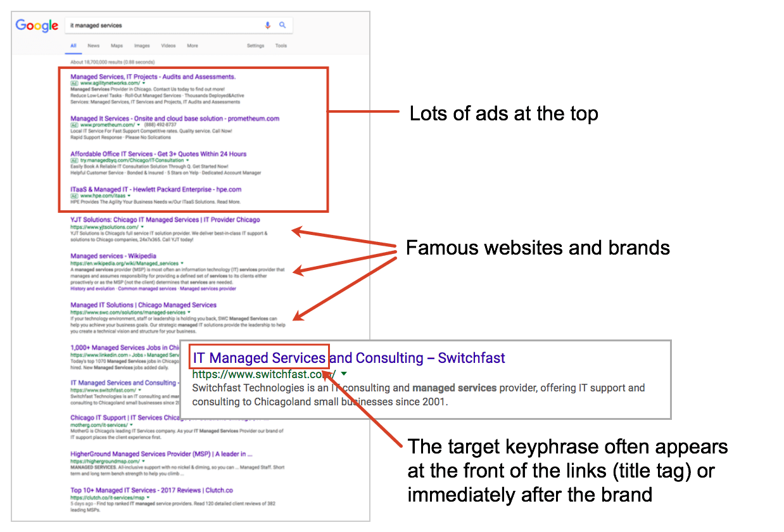Screen dimensions: 784x532
Task: Switch to the Images tab
Action: [142, 46]
